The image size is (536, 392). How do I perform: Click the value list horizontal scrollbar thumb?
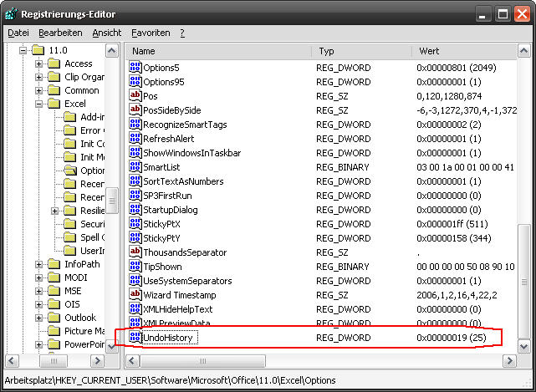(202, 360)
